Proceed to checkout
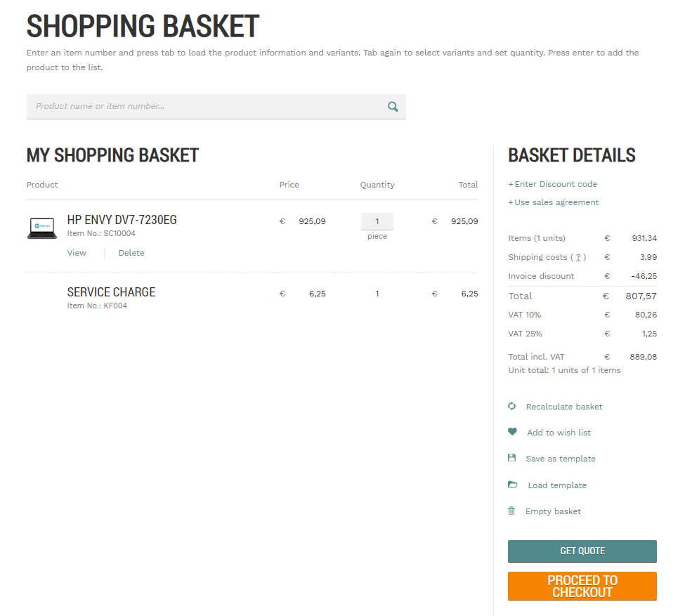This screenshot has width=685, height=616. [582, 586]
